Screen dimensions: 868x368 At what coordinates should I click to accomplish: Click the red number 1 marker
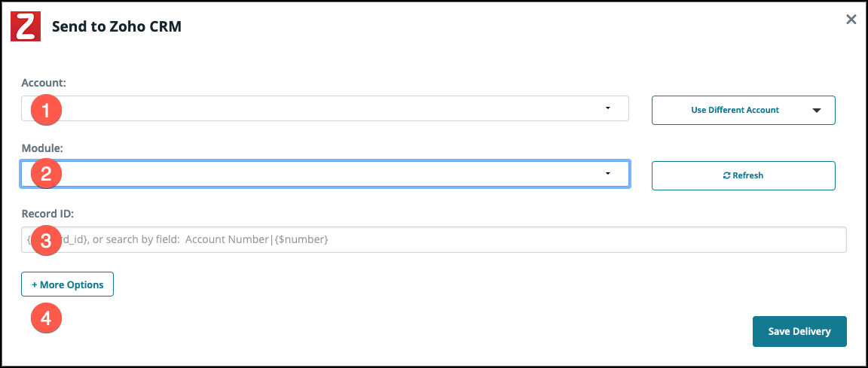click(x=46, y=111)
